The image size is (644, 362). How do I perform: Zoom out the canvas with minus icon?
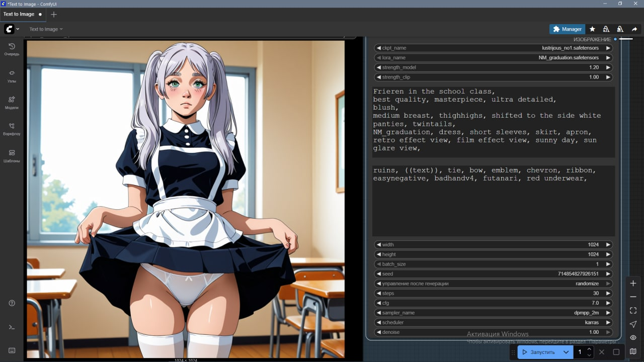pos(633,297)
